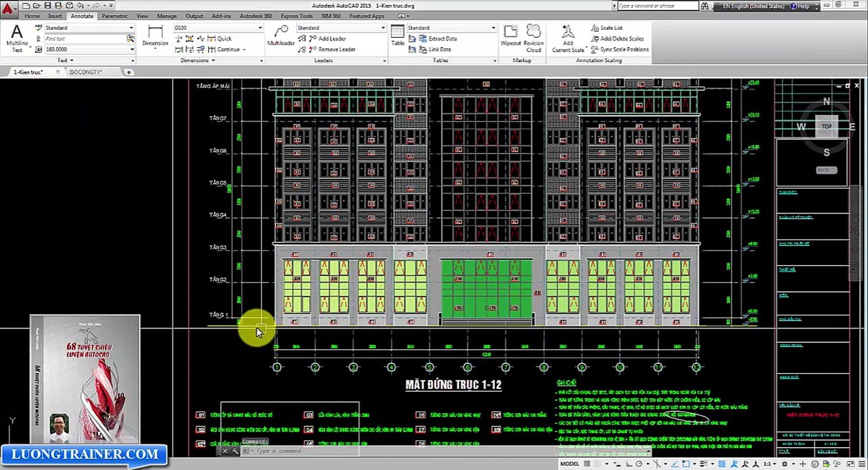This screenshot has width=868, height=470.
Task: Toggle annotation visibility in status bar
Action: point(734,463)
